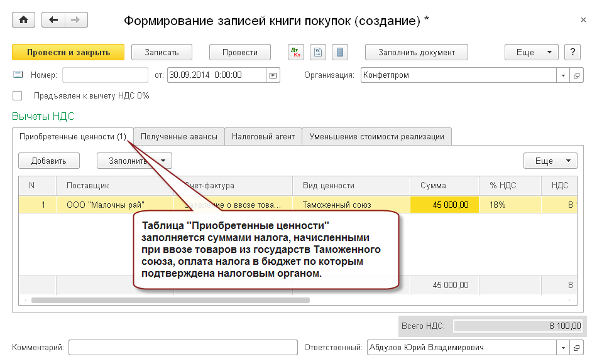The height and width of the screenshot is (364, 597).
Task: Click Заполнить документ button
Action: coord(417,53)
